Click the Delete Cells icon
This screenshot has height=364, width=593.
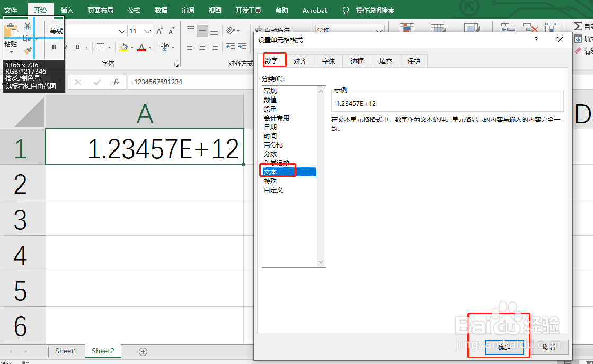[x=530, y=25]
